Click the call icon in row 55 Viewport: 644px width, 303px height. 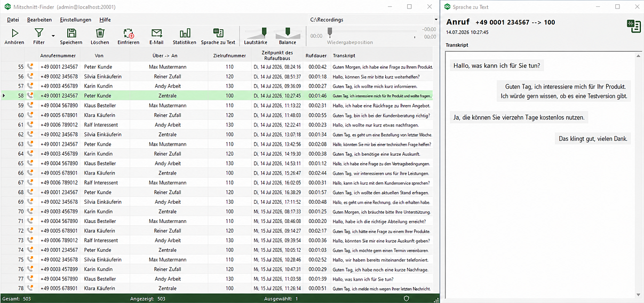click(30, 67)
